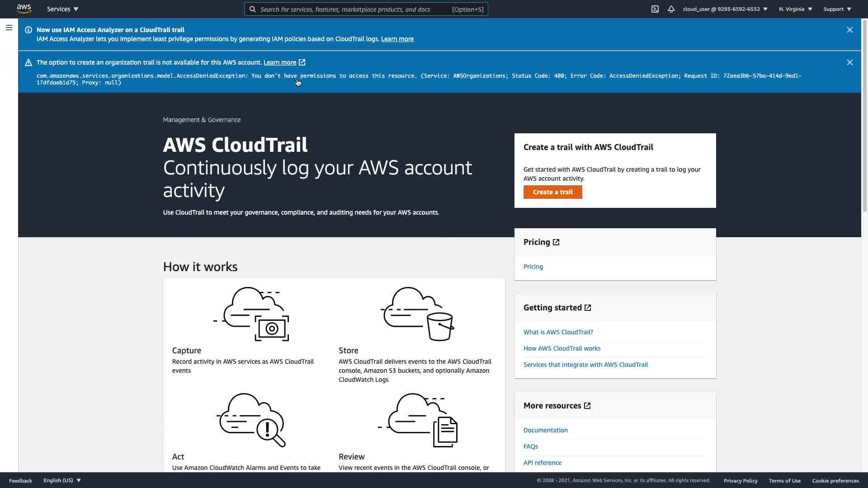Open What is AWS CloudTrail? link

coord(558,332)
